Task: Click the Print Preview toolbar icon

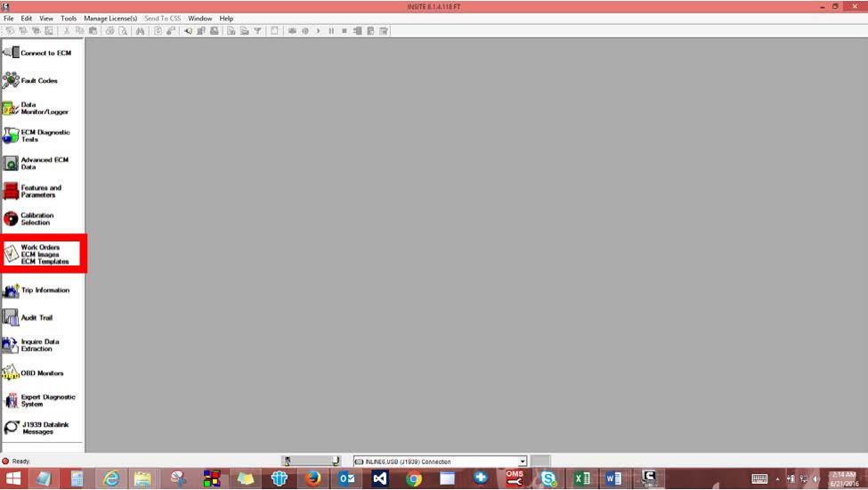Action: [x=123, y=31]
